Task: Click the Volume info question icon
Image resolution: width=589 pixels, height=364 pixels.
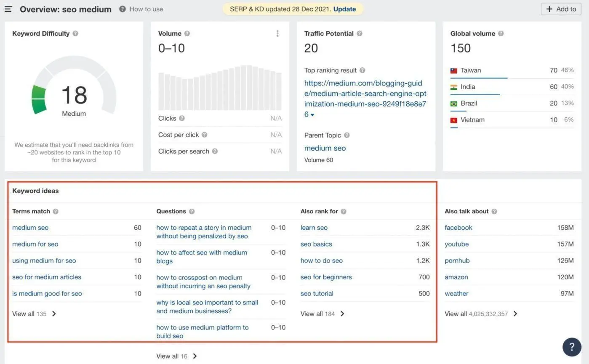Action: coord(187,34)
